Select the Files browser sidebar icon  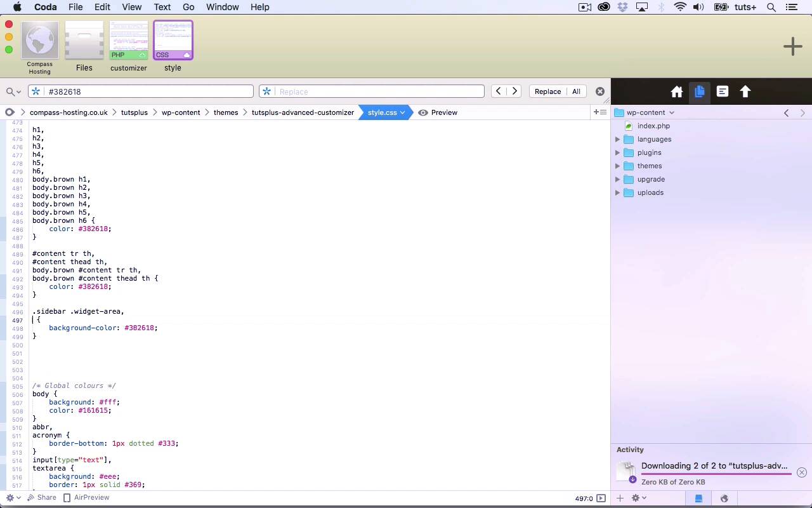click(699, 92)
